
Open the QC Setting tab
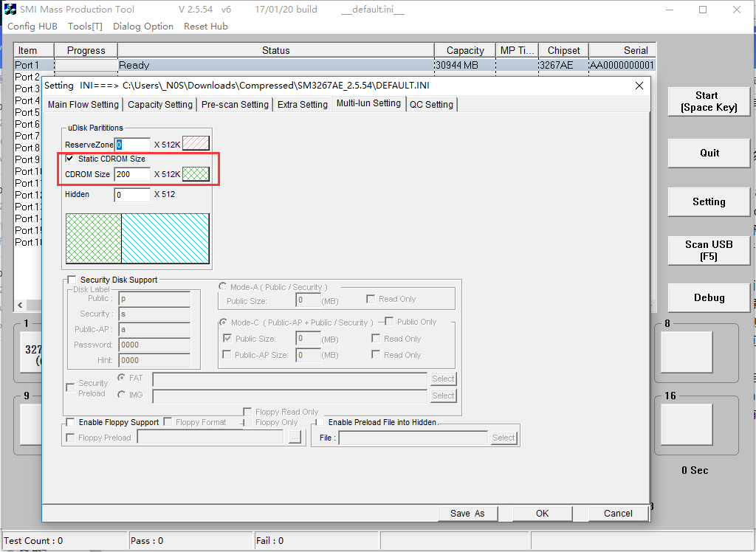tap(431, 105)
